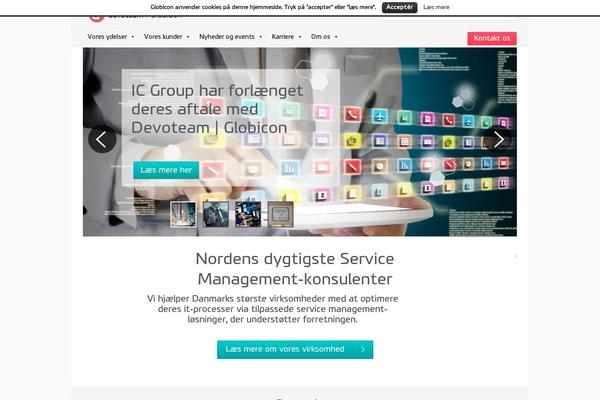
Task: Click the Nordens dygtigste Service Management-konsulenter heading
Action: pyautogui.click(x=295, y=269)
